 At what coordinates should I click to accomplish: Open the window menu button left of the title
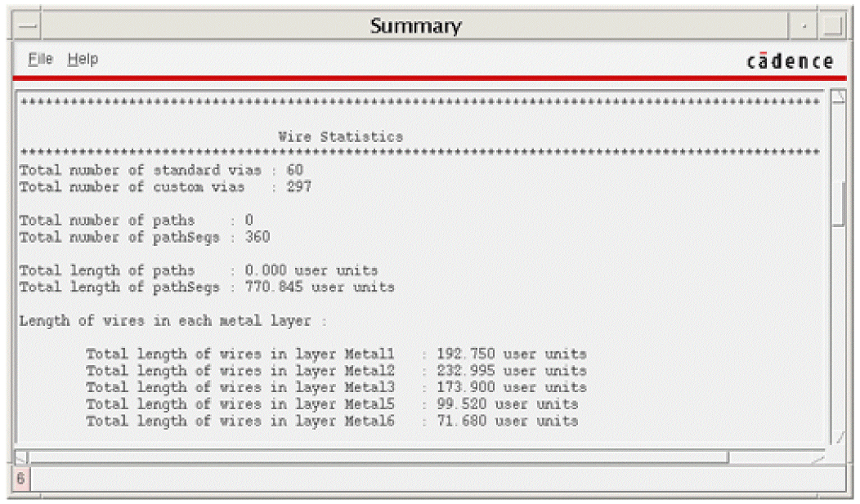[x=26, y=25]
